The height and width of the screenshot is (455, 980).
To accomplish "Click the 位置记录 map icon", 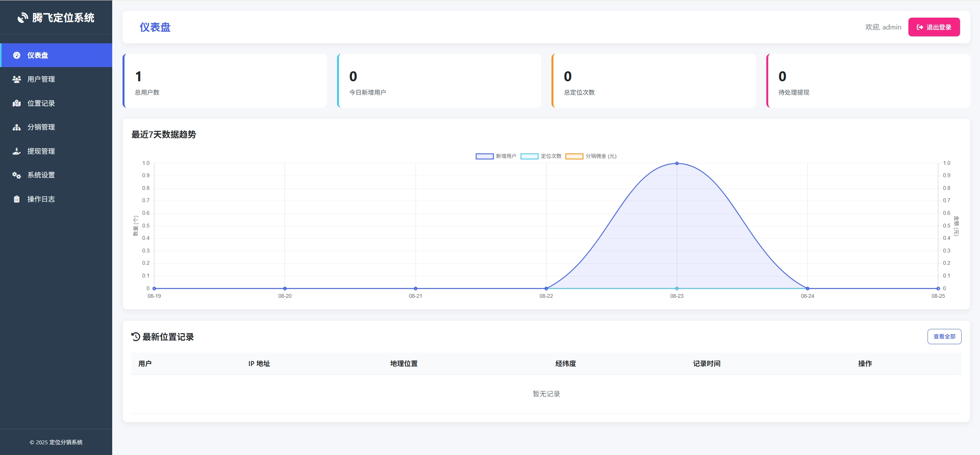I will point(16,103).
